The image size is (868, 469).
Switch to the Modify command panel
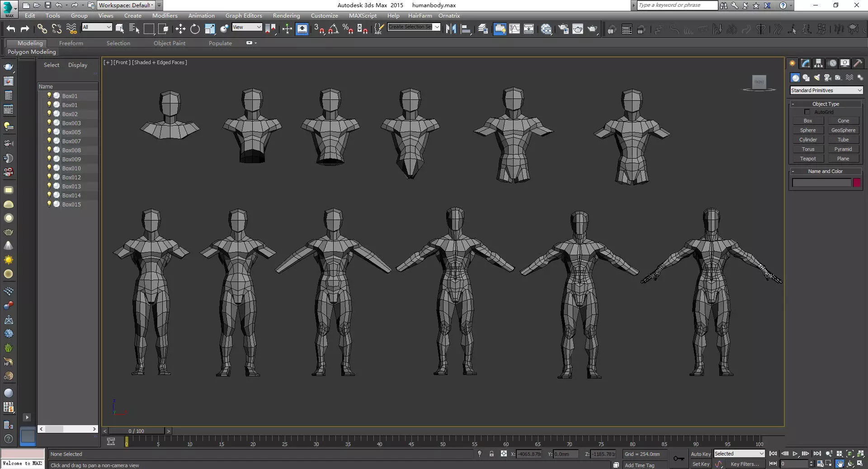(x=806, y=63)
